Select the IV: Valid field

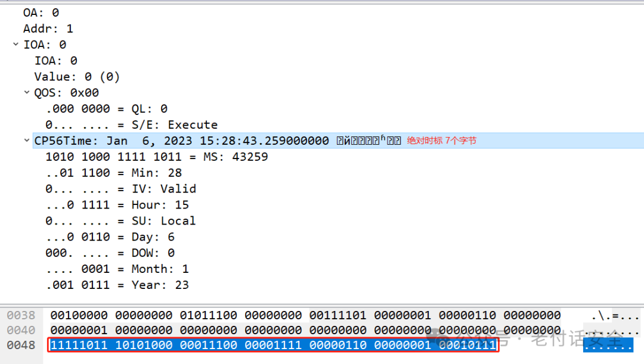(120, 189)
